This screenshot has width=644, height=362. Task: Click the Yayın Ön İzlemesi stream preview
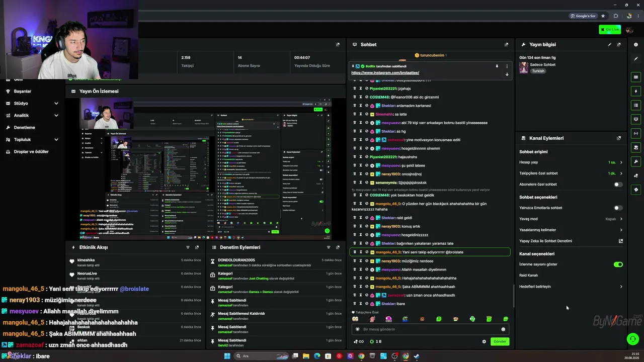(206, 169)
